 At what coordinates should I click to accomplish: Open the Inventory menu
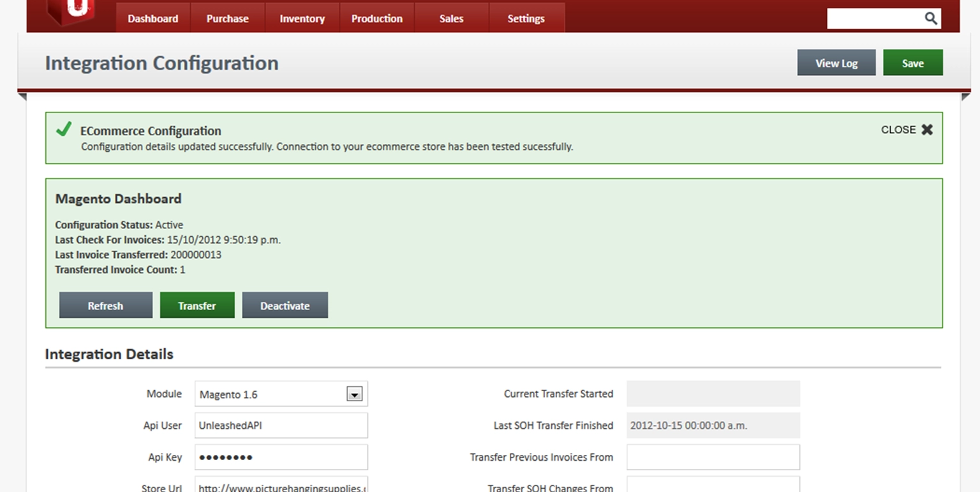[302, 19]
